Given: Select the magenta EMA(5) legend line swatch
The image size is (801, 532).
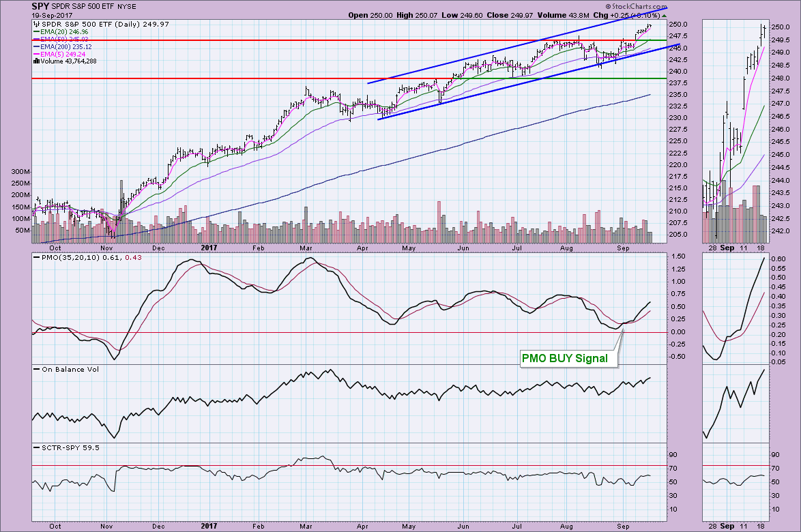Looking at the screenshot, I should pyautogui.click(x=36, y=54).
